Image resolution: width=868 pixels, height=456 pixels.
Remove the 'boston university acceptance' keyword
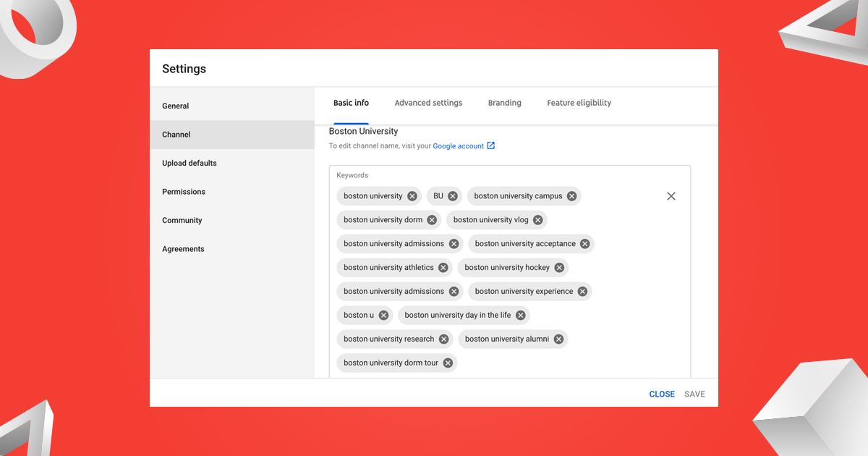tap(584, 243)
